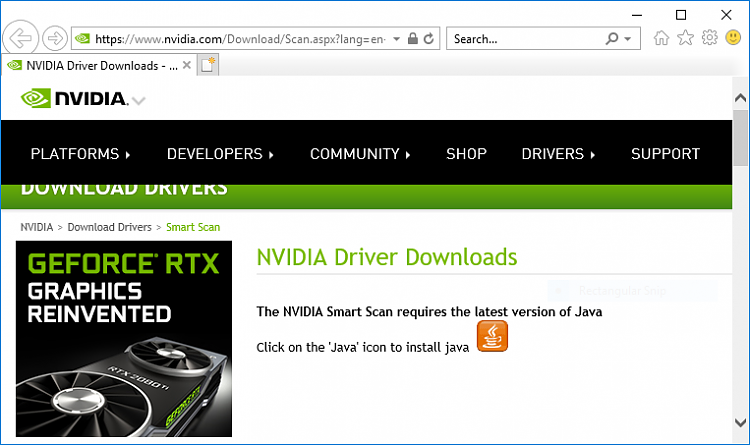This screenshot has height=445, width=750.
Task: Open the GeForce RTX banner image
Action: (x=124, y=339)
